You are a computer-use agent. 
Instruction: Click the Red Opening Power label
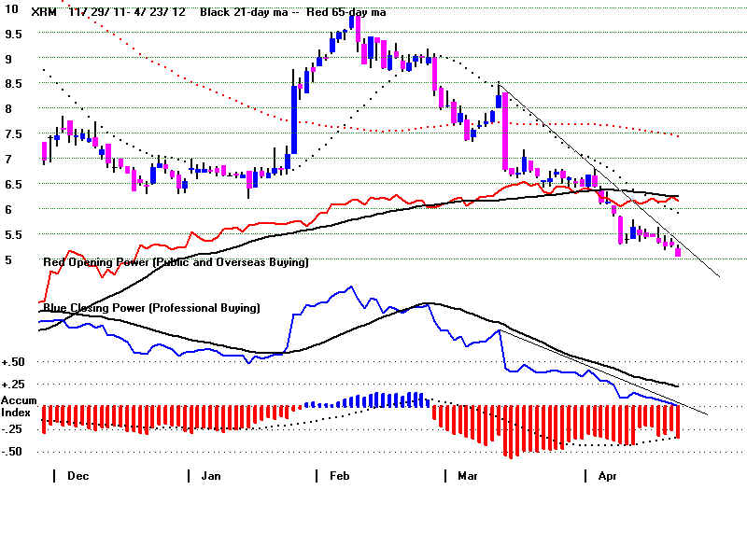[176, 263]
